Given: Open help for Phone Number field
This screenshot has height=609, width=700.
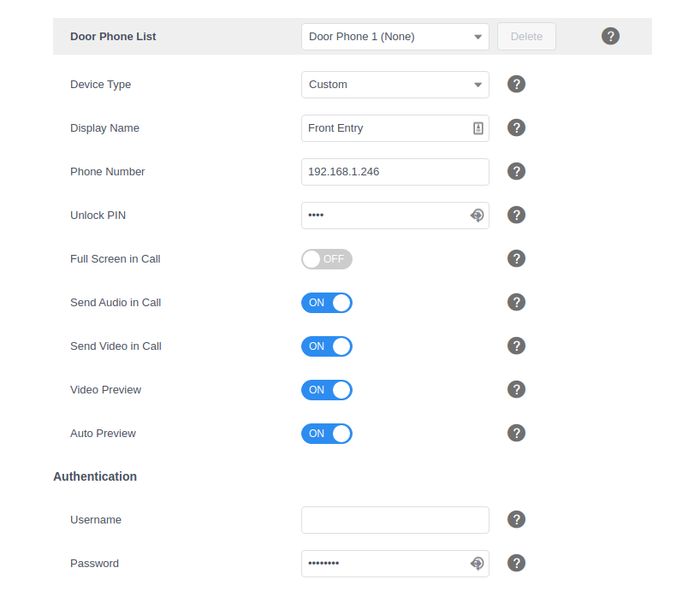Looking at the screenshot, I should [x=516, y=171].
